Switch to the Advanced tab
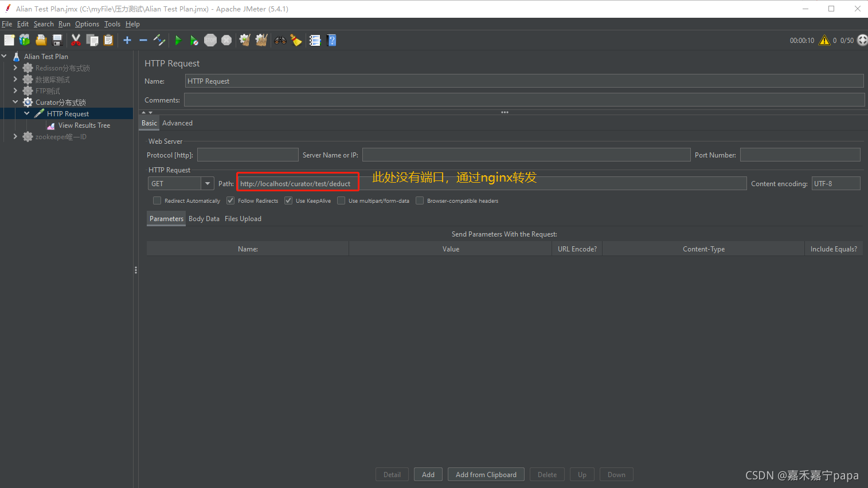 tap(177, 123)
